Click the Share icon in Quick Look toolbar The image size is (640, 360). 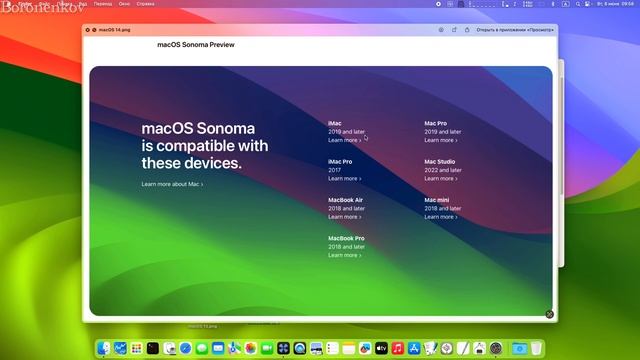pyautogui.click(x=467, y=30)
